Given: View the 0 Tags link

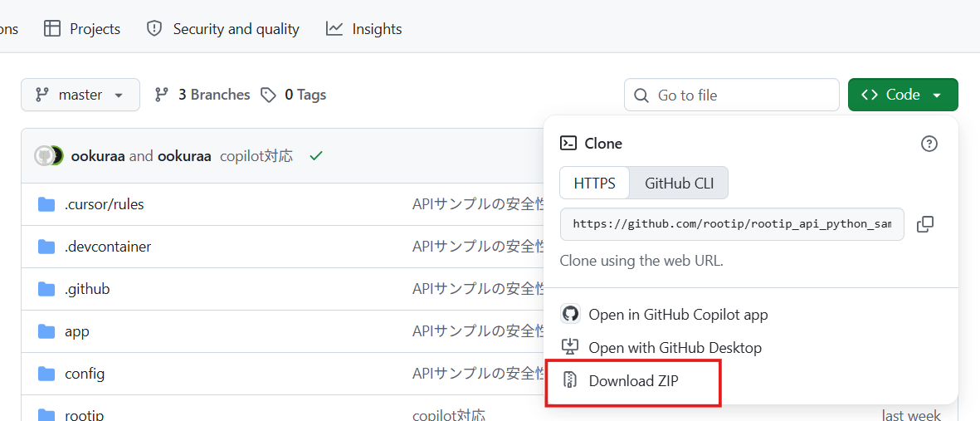Looking at the screenshot, I should [293, 95].
